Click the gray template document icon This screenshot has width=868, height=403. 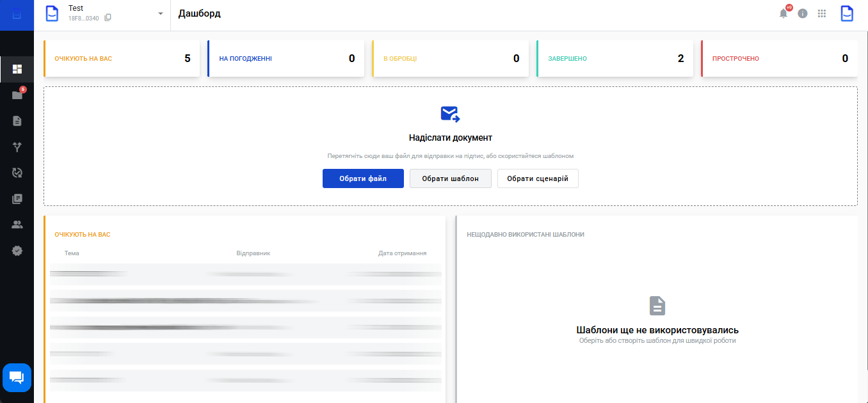pyautogui.click(x=657, y=306)
